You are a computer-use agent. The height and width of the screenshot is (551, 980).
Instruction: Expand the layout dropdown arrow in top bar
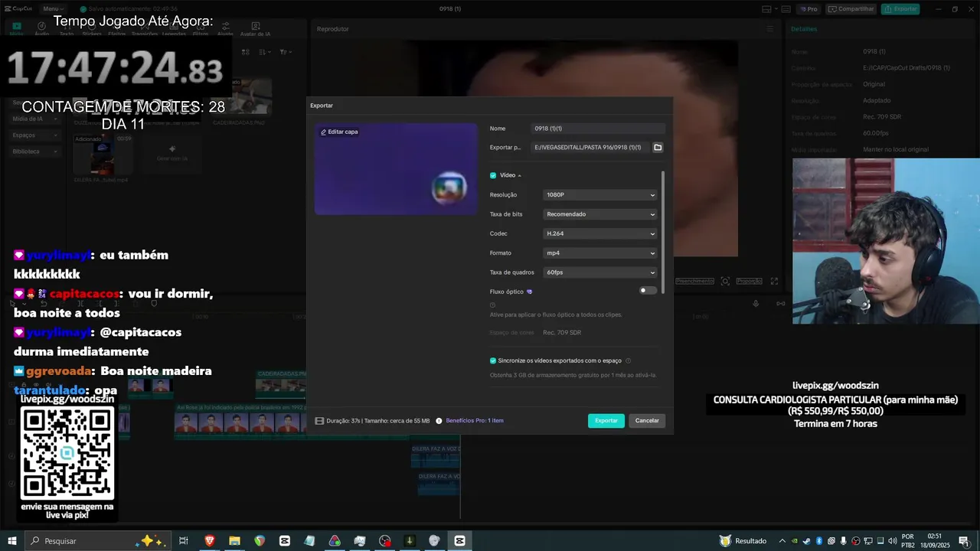tap(777, 9)
